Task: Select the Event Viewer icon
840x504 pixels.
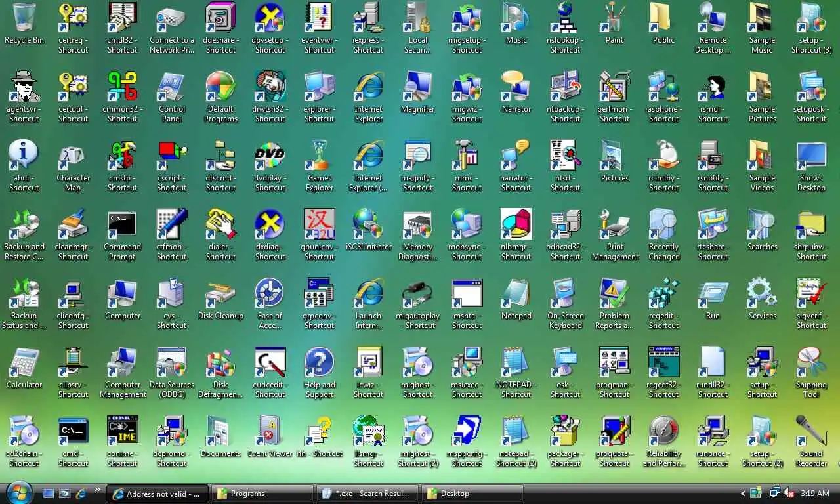Action: 270,431
